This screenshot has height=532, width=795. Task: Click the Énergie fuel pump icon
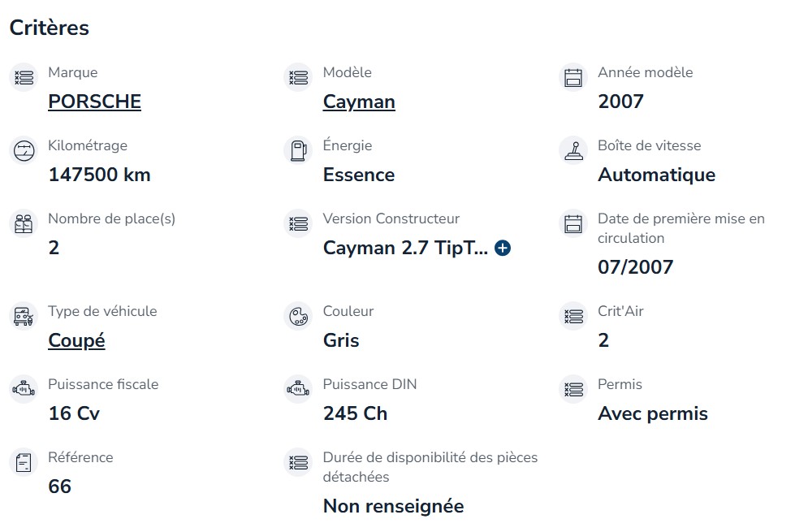tap(299, 150)
